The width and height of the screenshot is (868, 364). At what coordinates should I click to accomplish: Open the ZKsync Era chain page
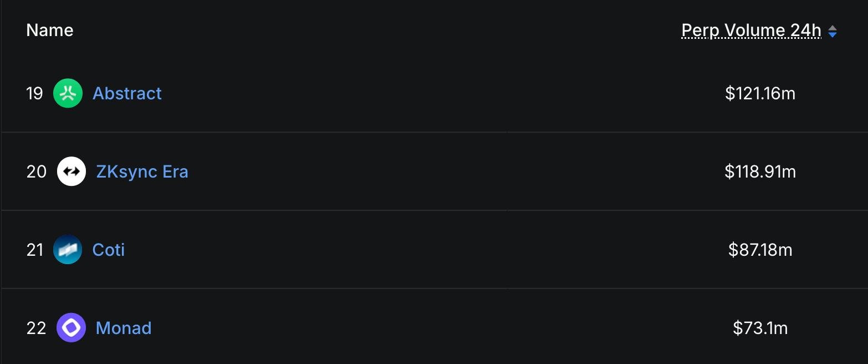(x=142, y=171)
